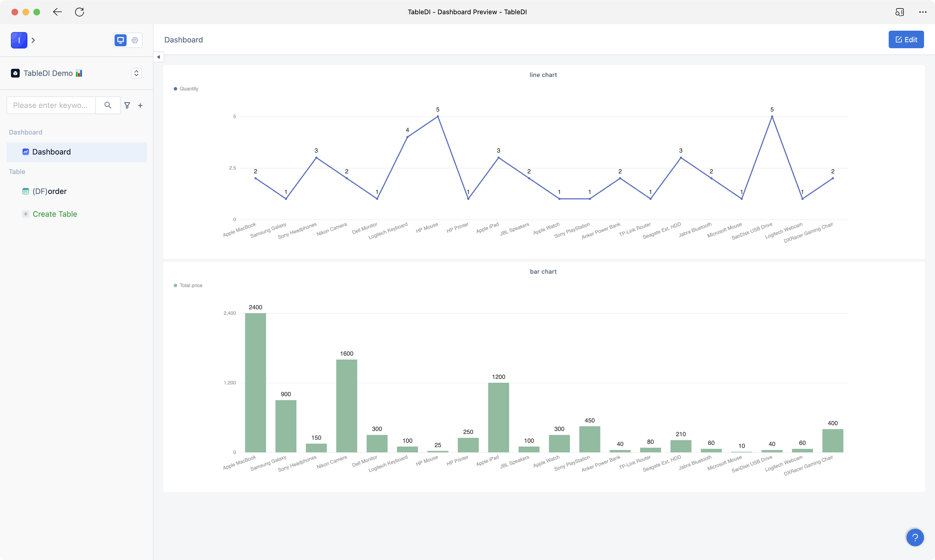
Task: Click the DXRacer Gaming Chair line point labeled 2
Action: coord(832,178)
